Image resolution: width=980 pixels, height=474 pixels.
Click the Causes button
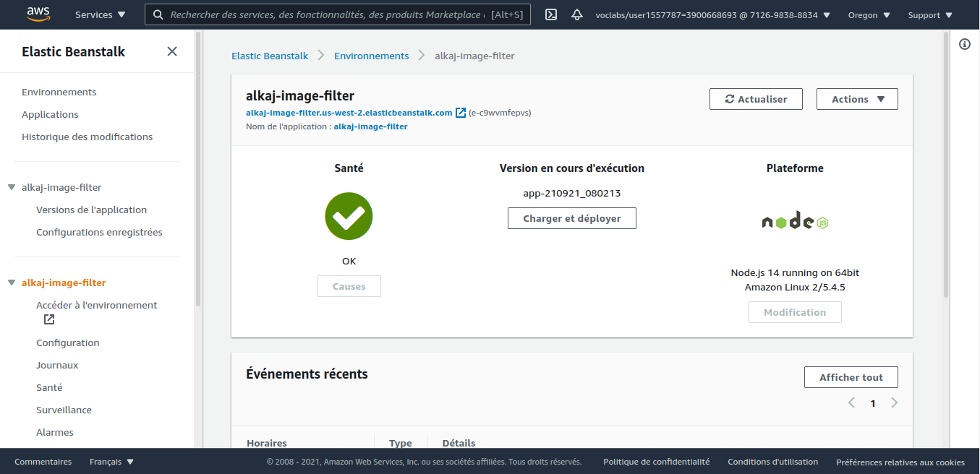coord(349,286)
